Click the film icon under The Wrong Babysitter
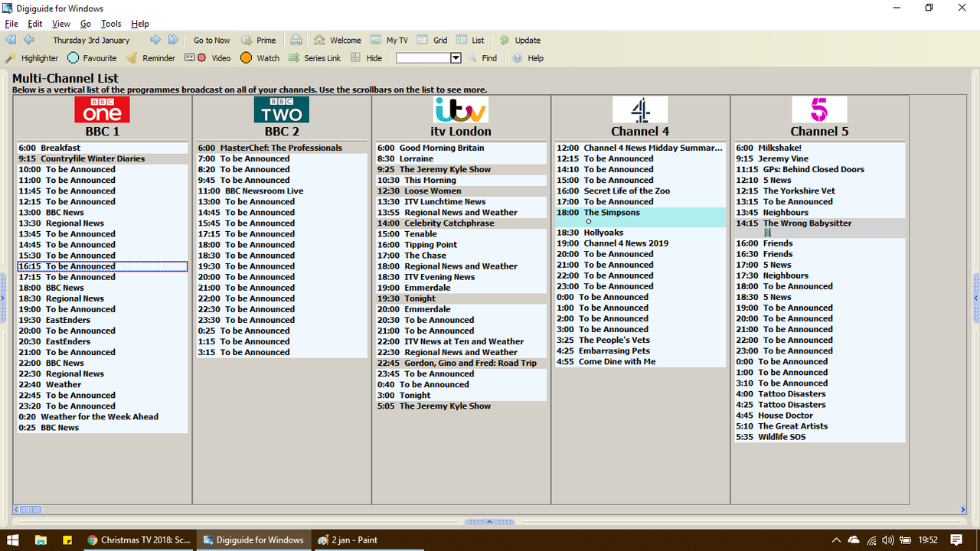Image resolution: width=980 pixels, height=551 pixels. click(767, 233)
